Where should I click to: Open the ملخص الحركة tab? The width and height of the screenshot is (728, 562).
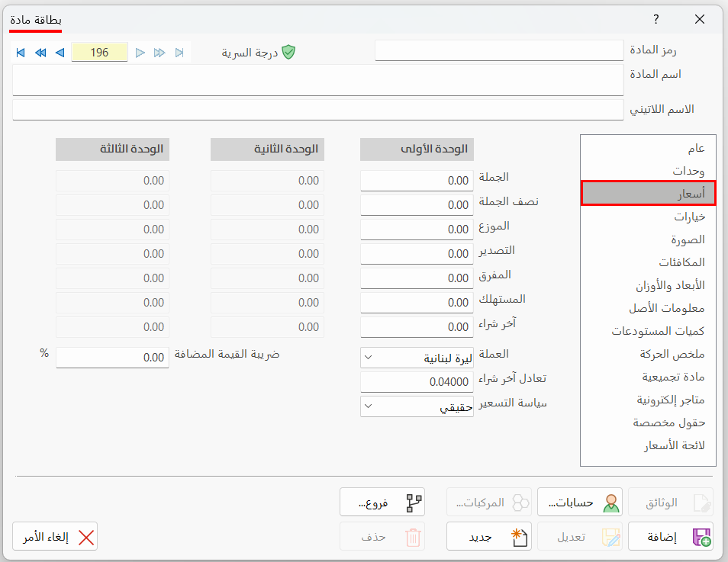point(648,354)
